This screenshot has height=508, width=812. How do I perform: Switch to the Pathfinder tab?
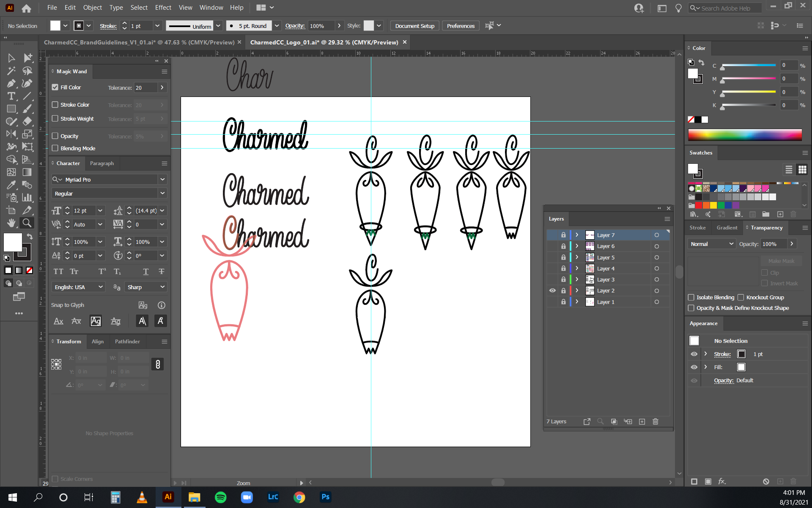127,342
